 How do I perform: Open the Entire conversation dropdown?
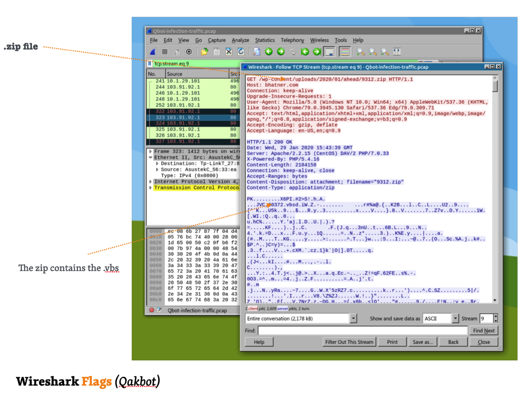click(353, 319)
